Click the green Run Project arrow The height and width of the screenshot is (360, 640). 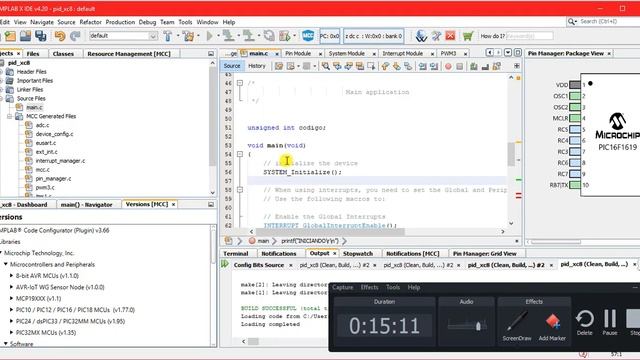pos(209,36)
